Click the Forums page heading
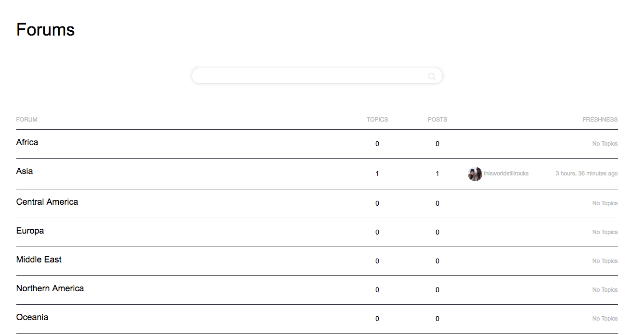This screenshot has height=335, width=644. pos(45,30)
